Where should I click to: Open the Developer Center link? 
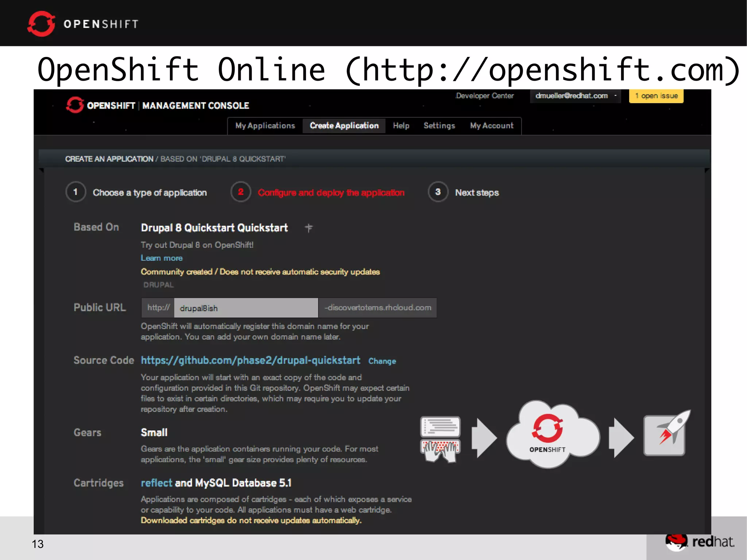(x=485, y=96)
